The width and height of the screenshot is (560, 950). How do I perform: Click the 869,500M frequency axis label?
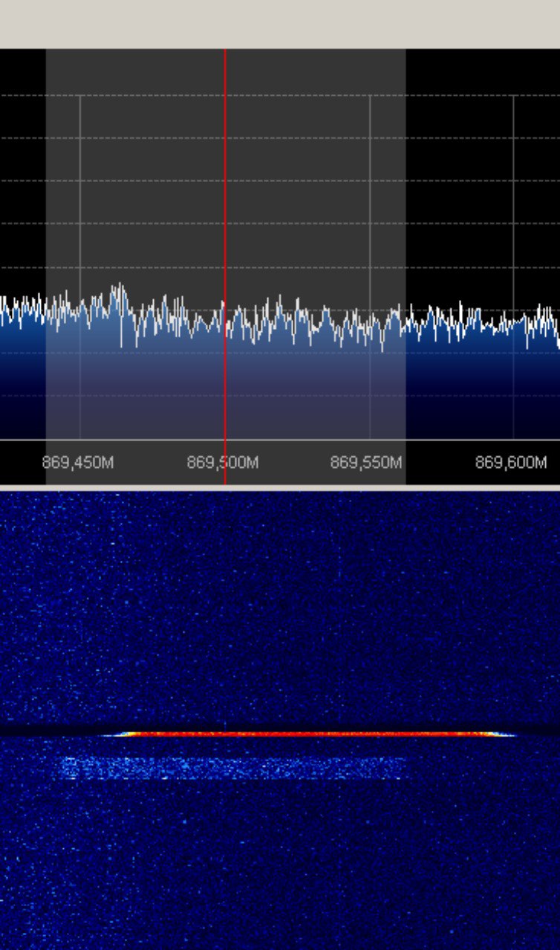pos(222,463)
